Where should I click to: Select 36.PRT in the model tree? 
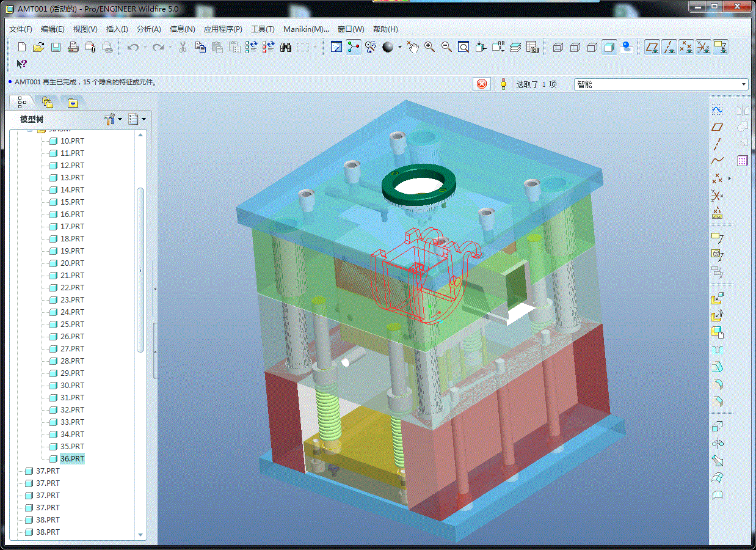72,458
